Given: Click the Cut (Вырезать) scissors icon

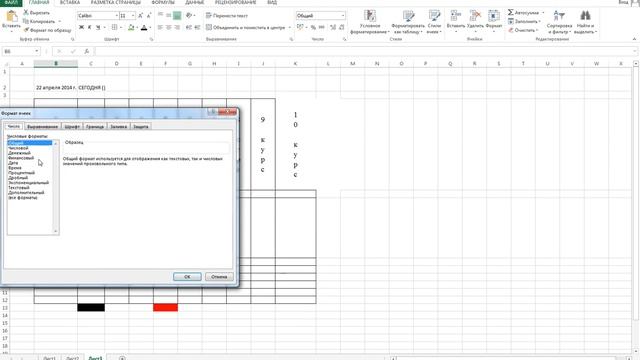Looking at the screenshot, I should click(x=26, y=13).
